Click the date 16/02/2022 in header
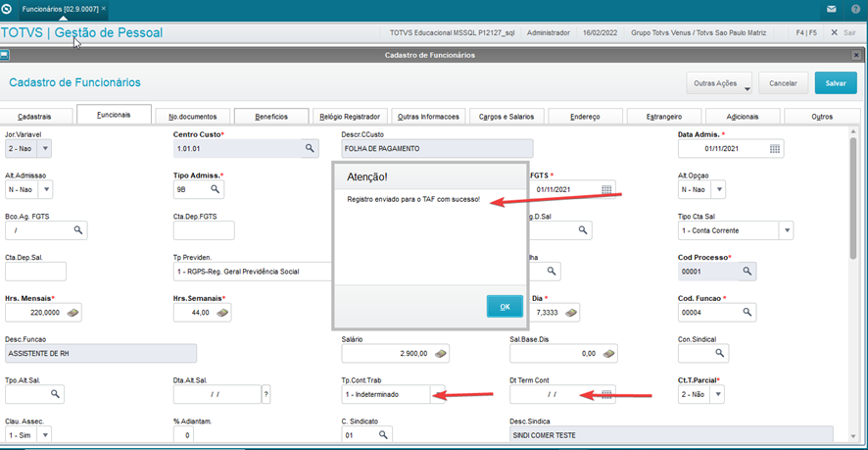The height and width of the screenshot is (450, 868). pos(601,32)
